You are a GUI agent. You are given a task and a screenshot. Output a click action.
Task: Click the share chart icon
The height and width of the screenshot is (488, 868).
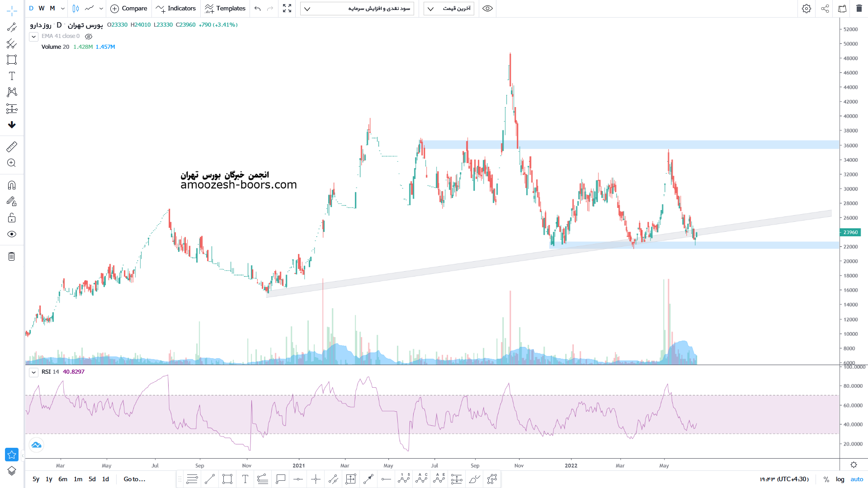(x=825, y=9)
